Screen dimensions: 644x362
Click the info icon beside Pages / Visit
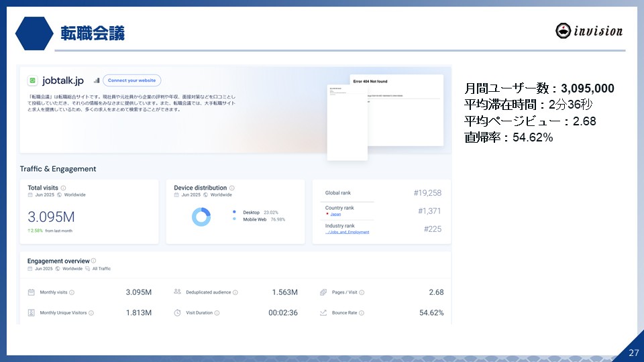362,293
